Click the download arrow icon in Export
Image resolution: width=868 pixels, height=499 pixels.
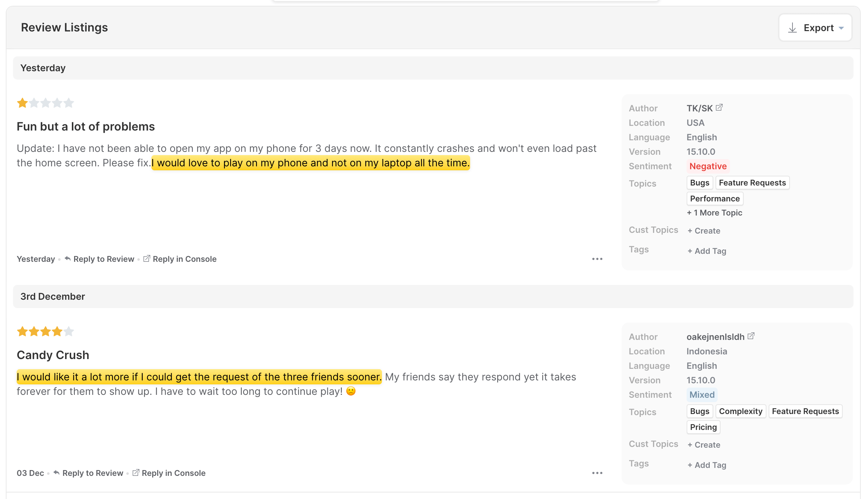(792, 28)
